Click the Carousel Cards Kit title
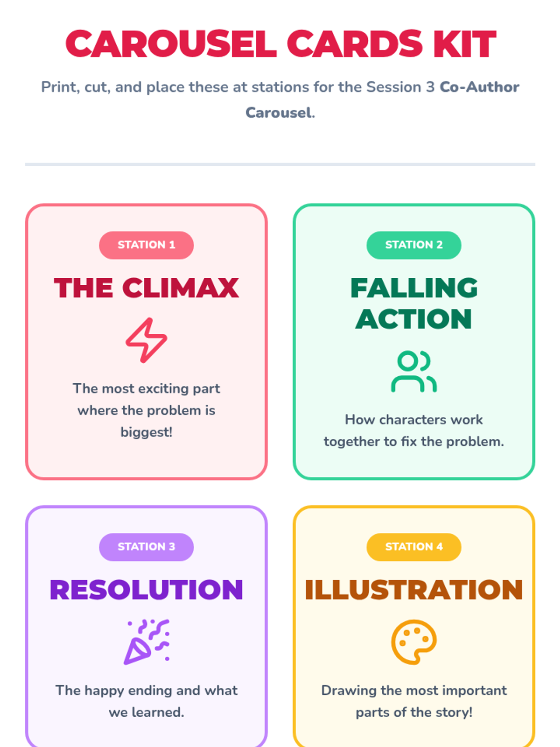The image size is (560, 747). (x=280, y=44)
